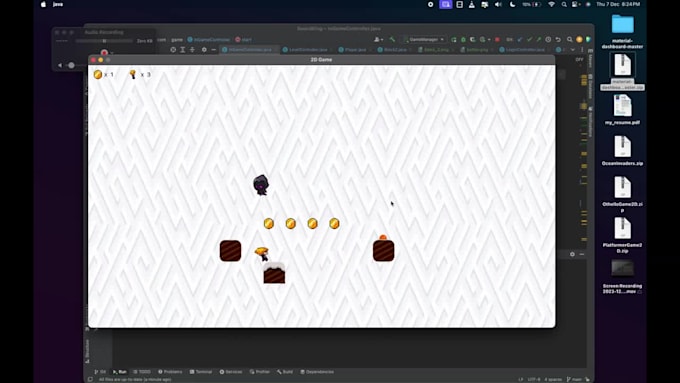
Task: Click the red Stop button in IDE toolbar
Action: [497, 39]
